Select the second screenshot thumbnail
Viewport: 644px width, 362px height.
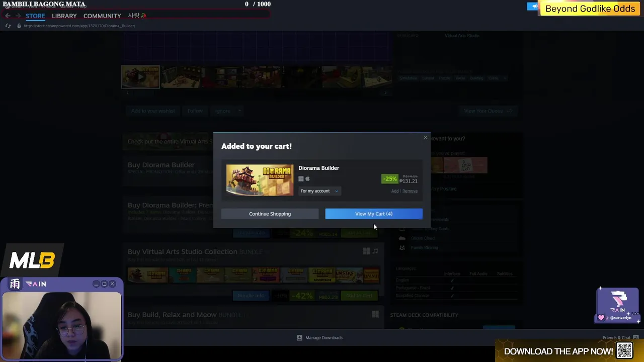pyautogui.click(x=181, y=76)
